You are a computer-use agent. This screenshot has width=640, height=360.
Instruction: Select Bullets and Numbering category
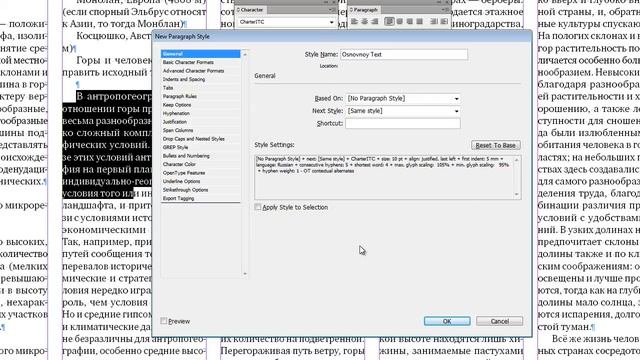[200, 156]
